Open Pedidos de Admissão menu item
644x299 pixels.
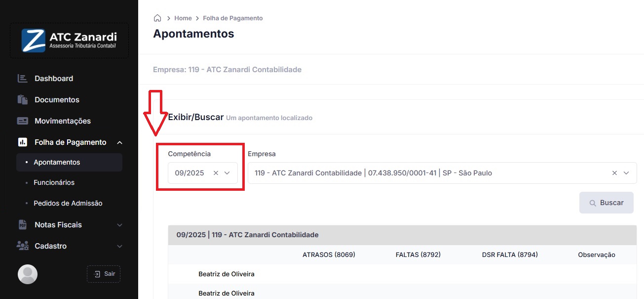tap(68, 203)
